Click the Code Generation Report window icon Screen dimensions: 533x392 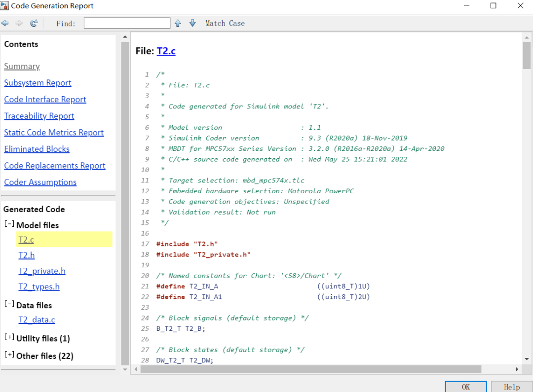click(4, 5)
